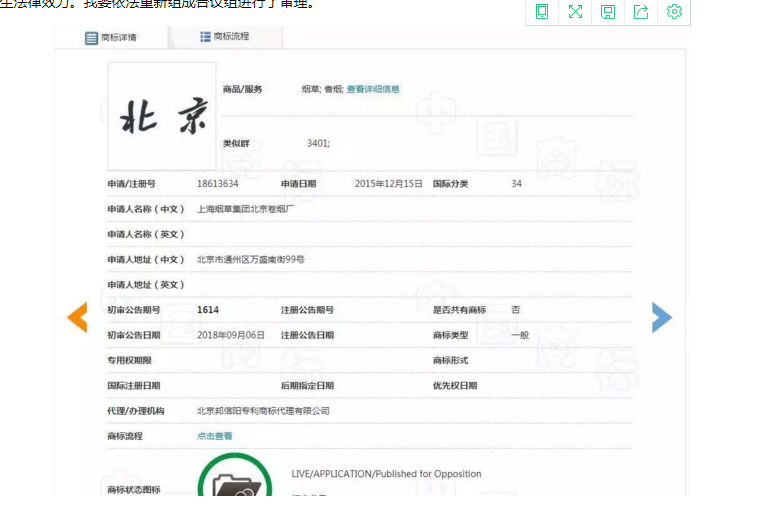Click the 注册公告期号 label
The image size is (769, 505).
tap(307, 310)
